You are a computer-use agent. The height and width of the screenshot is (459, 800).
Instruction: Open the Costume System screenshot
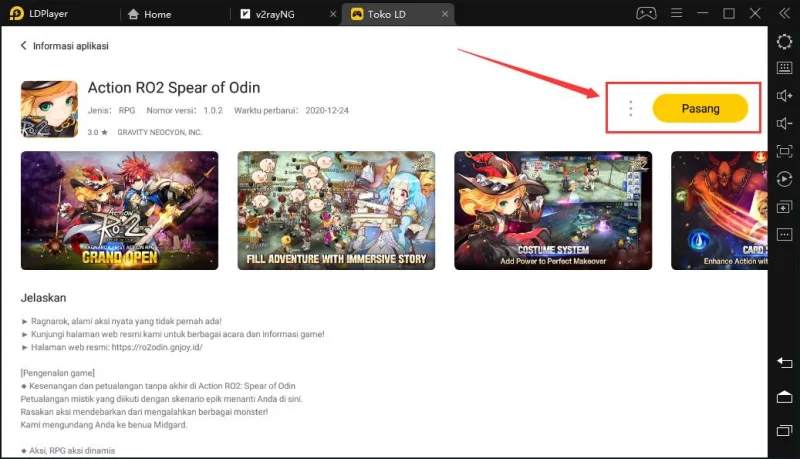tap(553, 211)
